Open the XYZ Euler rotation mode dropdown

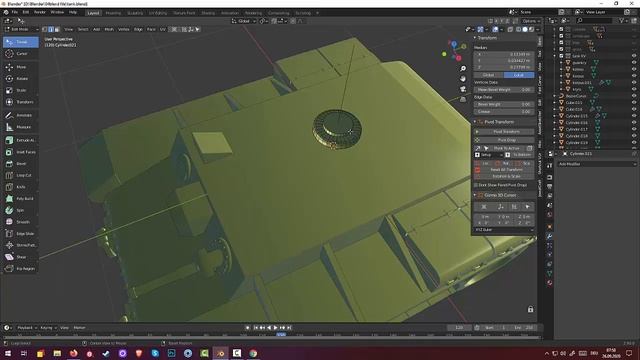tap(504, 230)
